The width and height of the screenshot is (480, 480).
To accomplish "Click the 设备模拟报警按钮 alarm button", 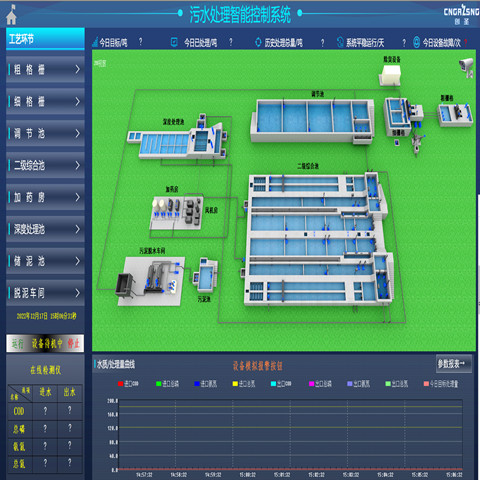I will click(258, 366).
